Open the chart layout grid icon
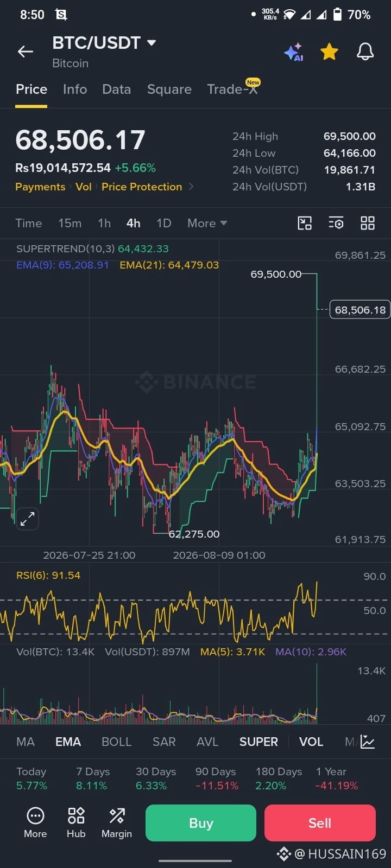The height and width of the screenshot is (868, 391). click(x=368, y=223)
